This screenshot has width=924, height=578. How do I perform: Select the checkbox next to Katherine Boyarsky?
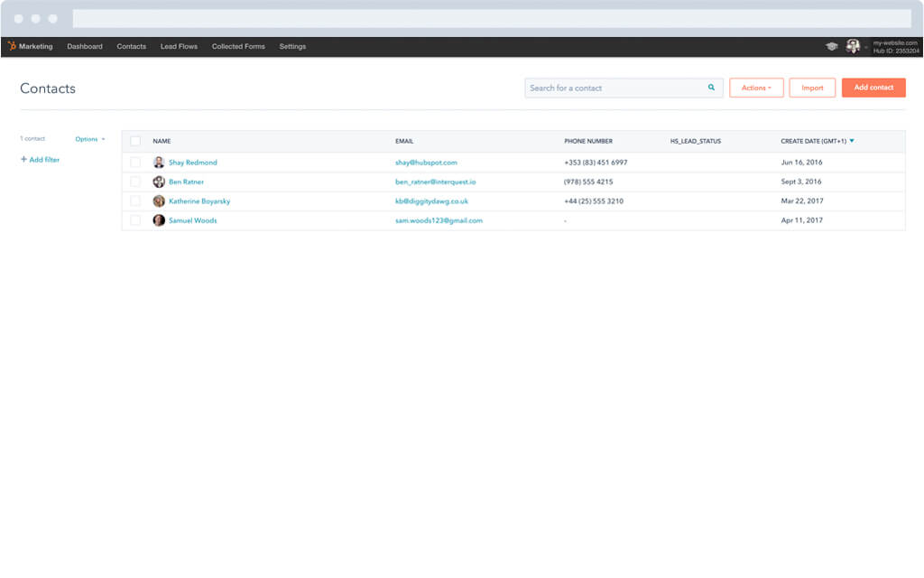tap(135, 201)
